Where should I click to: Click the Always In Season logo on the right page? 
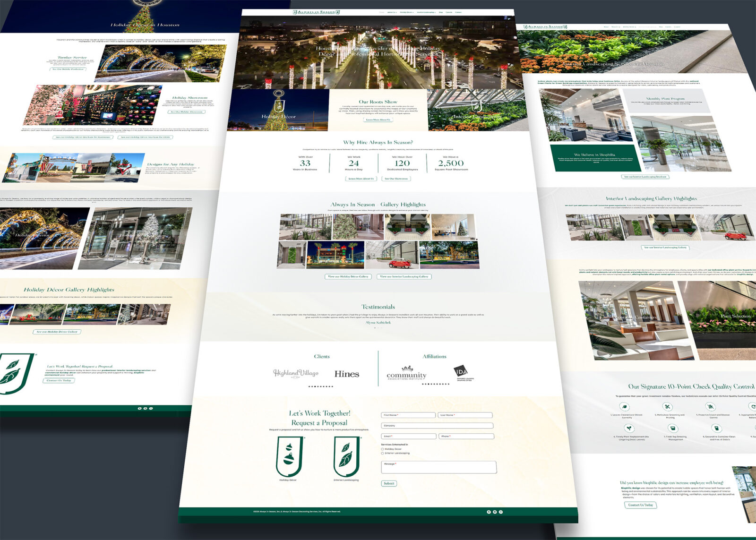click(x=545, y=27)
